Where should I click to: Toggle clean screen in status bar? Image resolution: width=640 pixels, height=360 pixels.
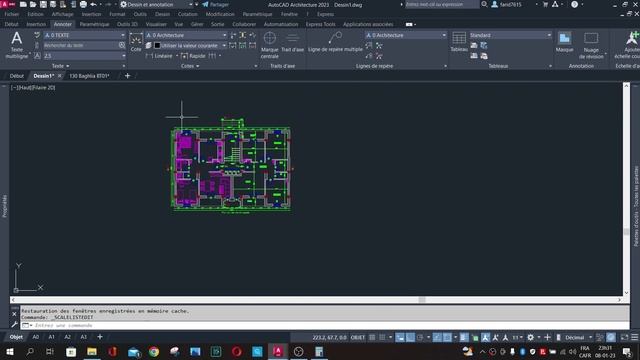(x=624, y=337)
